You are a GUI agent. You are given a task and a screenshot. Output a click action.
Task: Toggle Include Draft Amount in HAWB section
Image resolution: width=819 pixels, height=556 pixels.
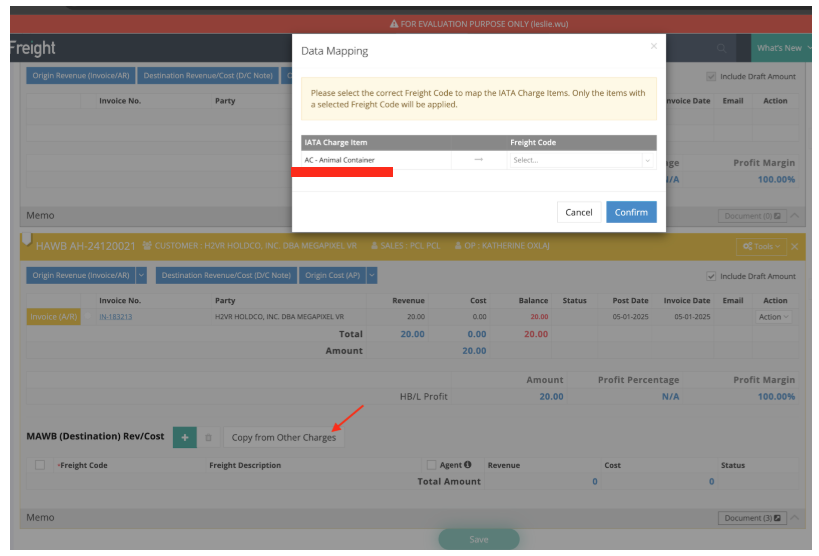(x=711, y=276)
